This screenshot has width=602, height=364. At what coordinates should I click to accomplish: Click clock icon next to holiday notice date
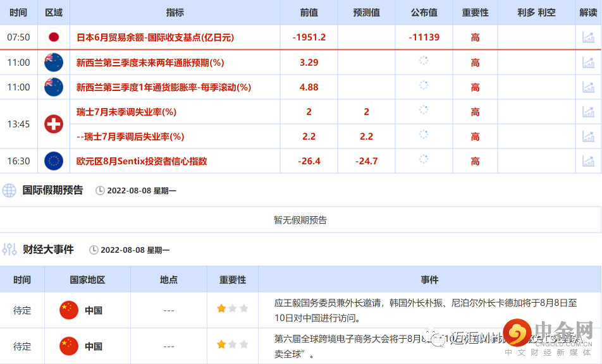(100, 191)
